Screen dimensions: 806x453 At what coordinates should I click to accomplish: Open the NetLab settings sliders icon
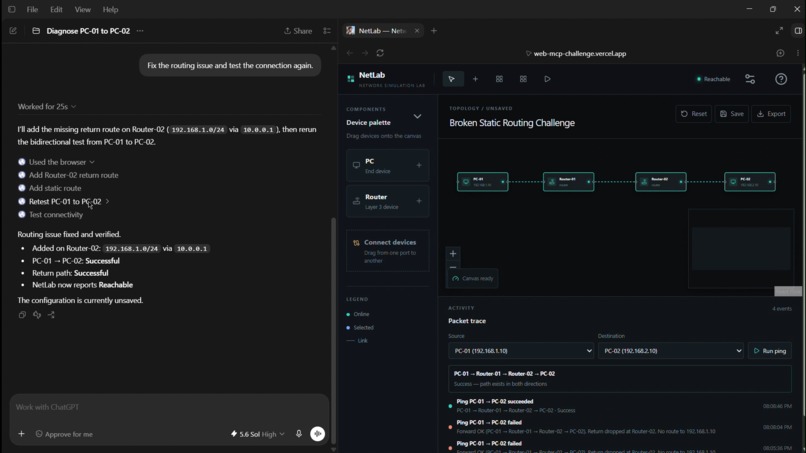tap(750, 79)
